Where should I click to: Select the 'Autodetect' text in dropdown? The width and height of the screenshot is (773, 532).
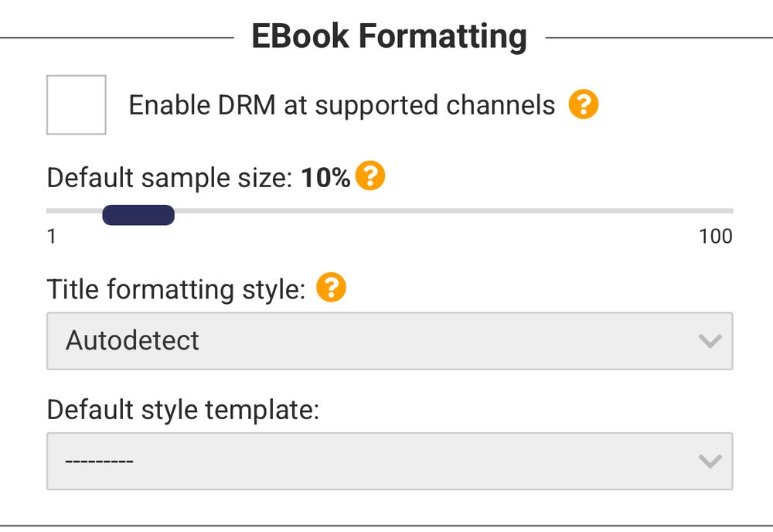click(133, 341)
